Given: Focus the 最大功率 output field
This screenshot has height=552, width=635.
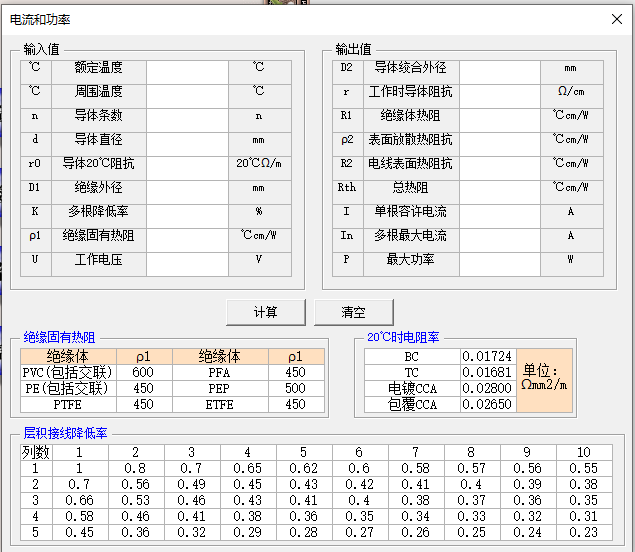Looking at the screenshot, I should point(499,261).
